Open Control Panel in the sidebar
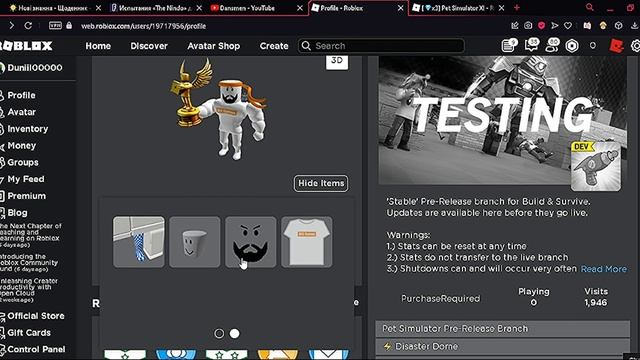The image size is (640, 360). [x=36, y=349]
